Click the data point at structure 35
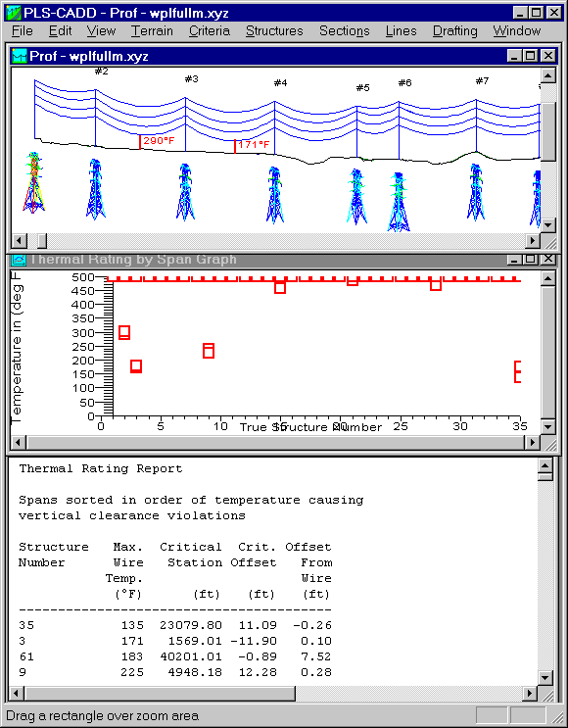The image size is (568, 728). click(x=518, y=371)
